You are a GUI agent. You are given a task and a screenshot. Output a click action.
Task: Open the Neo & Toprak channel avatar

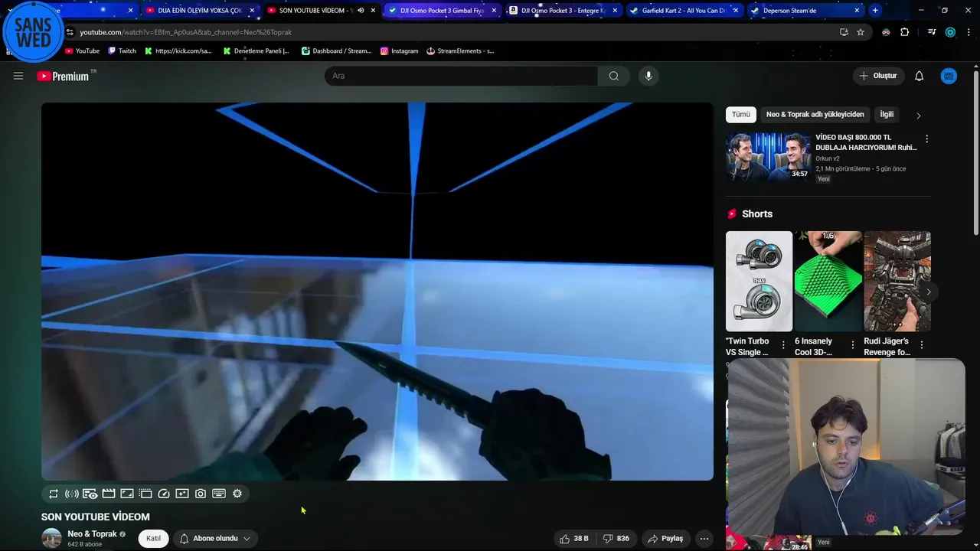point(51,538)
